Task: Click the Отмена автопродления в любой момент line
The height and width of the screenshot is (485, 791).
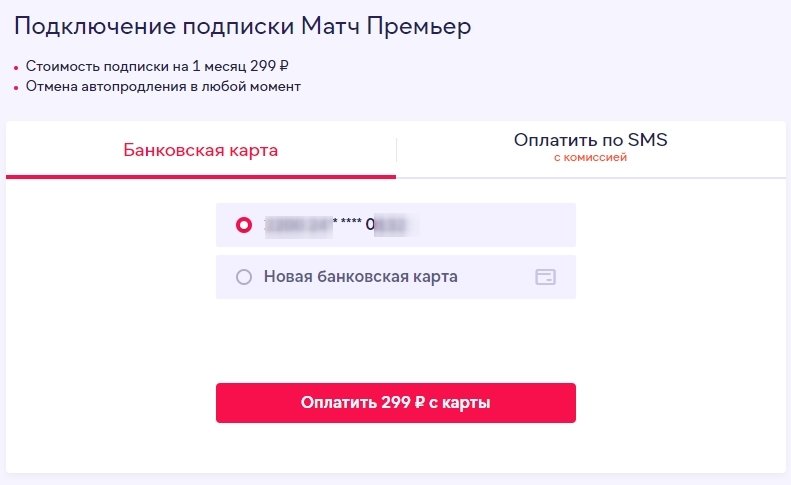Action: pyautogui.click(x=163, y=86)
